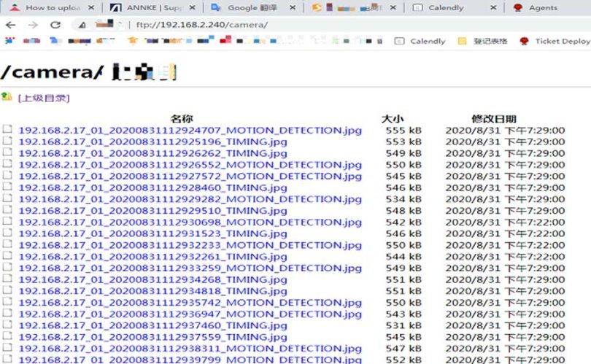Reload the current FTP page
The image size is (591, 364).
[55, 24]
